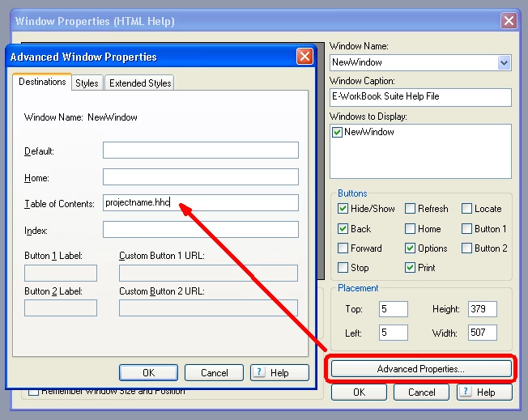Enable the Button 2 checkbox
The height and width of the screenshot is (420, 528).
[x=466, y=248]
